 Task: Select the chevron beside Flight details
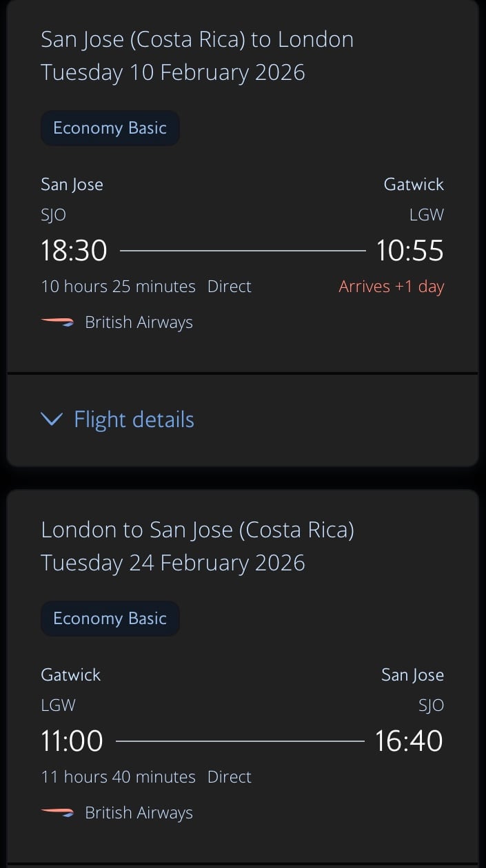click(x=52, y=420)
